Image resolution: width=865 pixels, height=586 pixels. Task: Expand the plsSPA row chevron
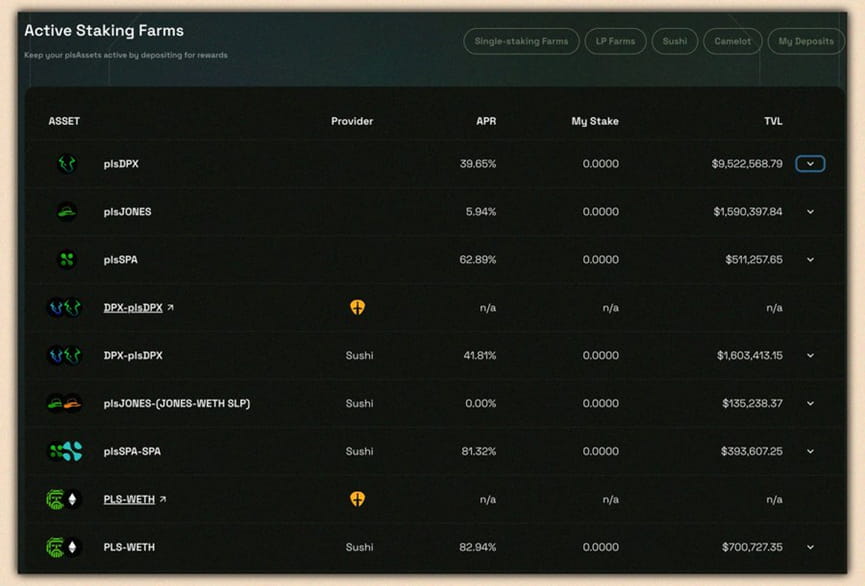pos(810,259)
